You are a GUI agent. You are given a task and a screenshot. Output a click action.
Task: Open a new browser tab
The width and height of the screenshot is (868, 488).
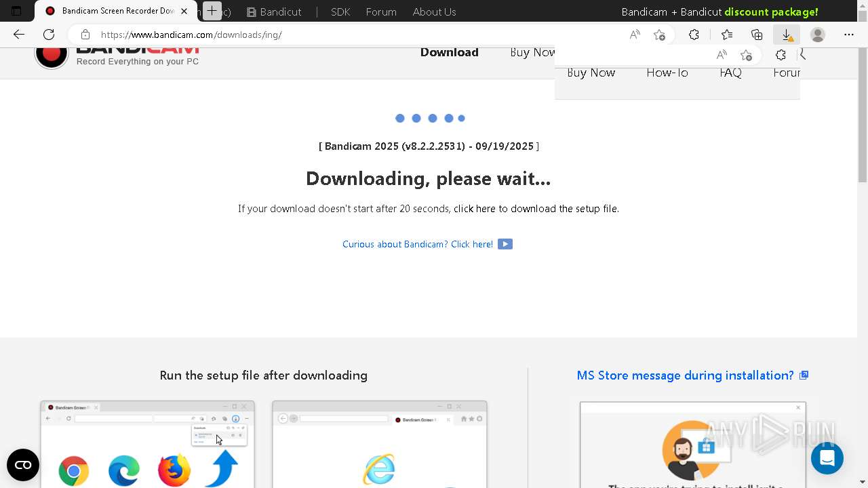pos(212,12)
